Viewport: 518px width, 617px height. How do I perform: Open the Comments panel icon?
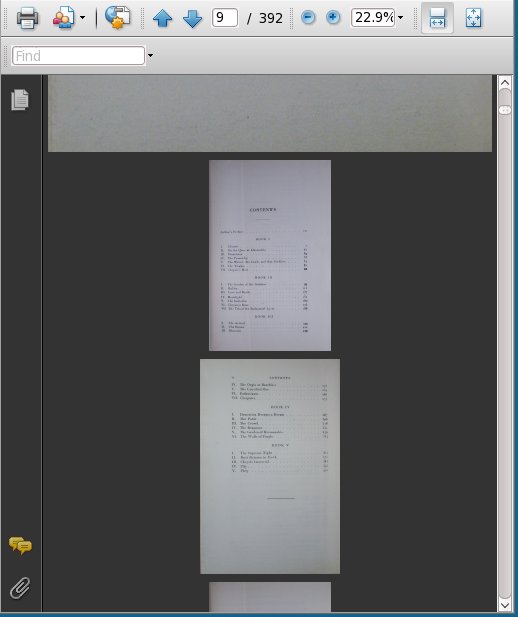click(x=20, y=545)
